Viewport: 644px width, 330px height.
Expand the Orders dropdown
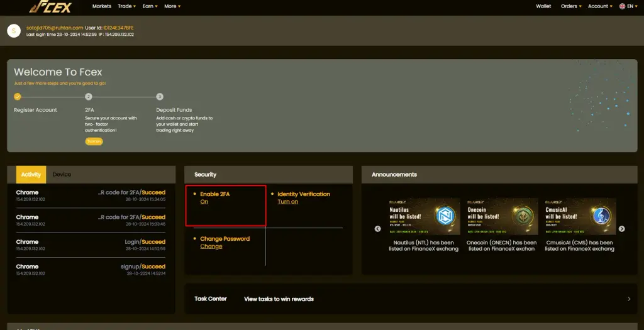(x=571, y=6)
